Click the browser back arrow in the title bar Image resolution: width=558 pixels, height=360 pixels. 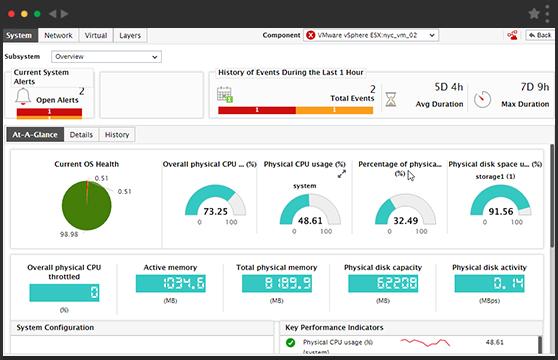[52, 14]
